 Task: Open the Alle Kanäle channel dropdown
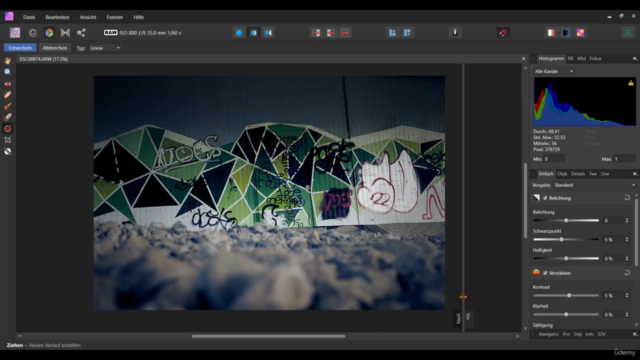(553, 71)
